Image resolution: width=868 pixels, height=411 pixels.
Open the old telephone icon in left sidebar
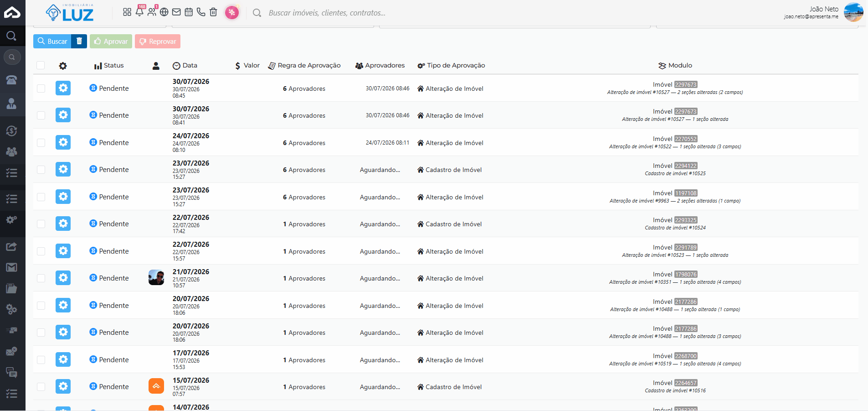pos(12,80)
